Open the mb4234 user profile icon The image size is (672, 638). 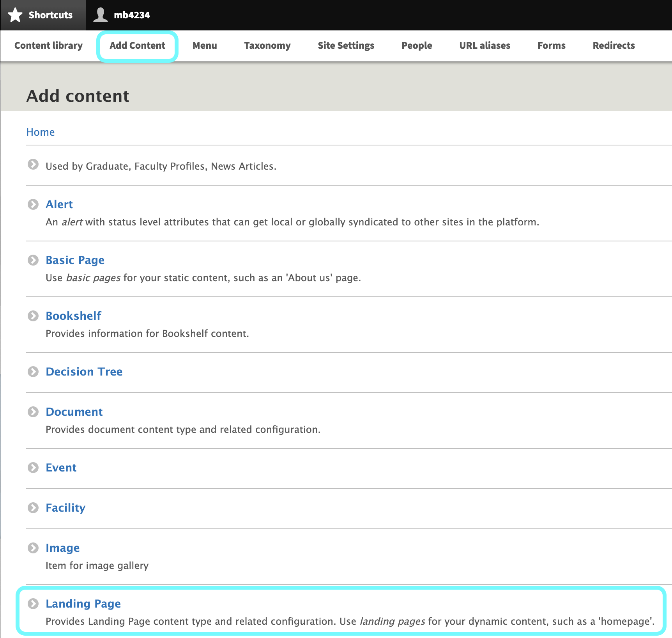(100, 15)
